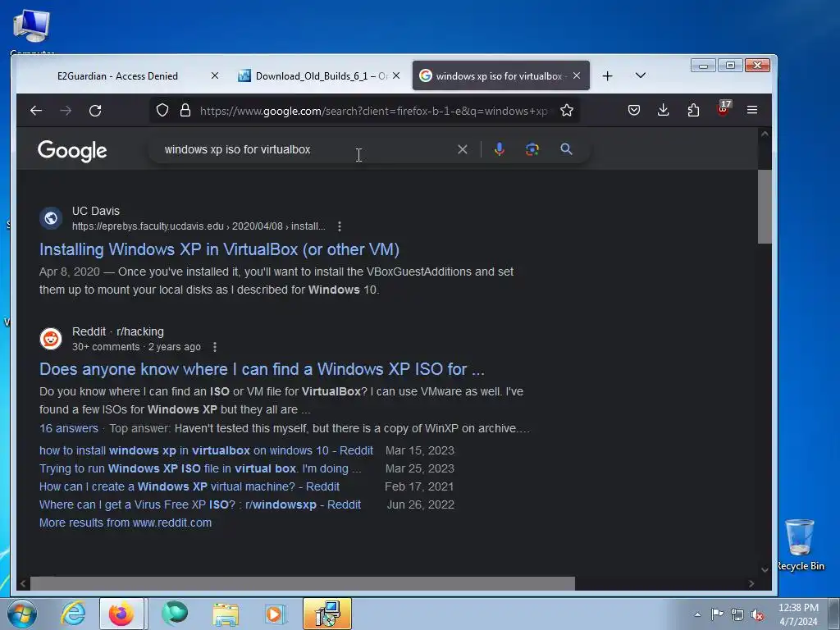Open the Recycle Bin desktop icon

800,545
